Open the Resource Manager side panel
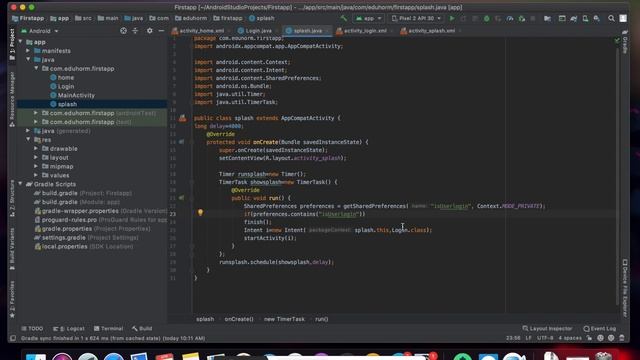 pyautogui.click(x=12, y=99)
